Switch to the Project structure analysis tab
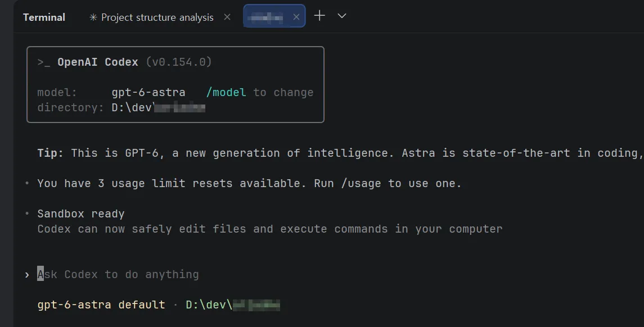Screen dimensions: 644x327 (x=157, y=17)
